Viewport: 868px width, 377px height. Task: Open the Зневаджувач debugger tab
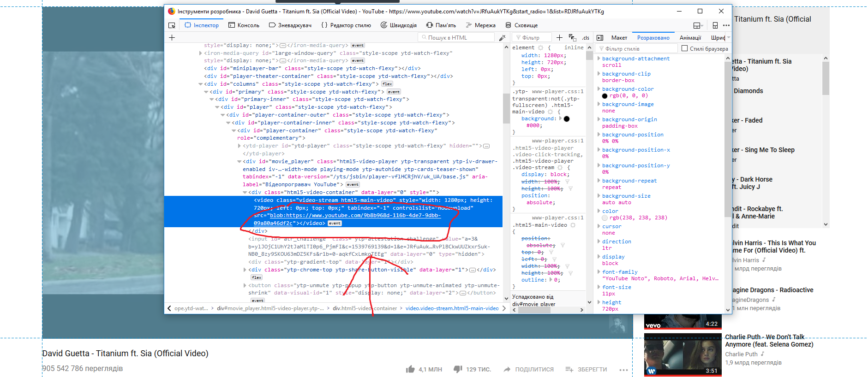pos(290,25)
